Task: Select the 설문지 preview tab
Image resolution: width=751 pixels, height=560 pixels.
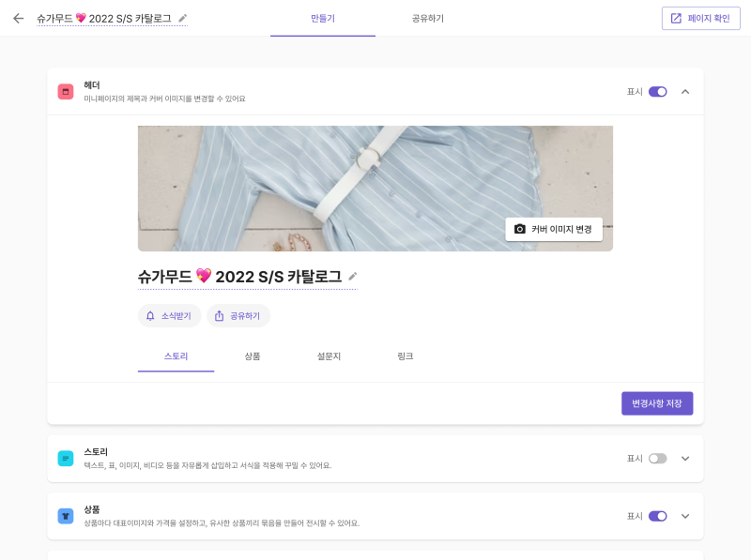Action: pos(329,356)
